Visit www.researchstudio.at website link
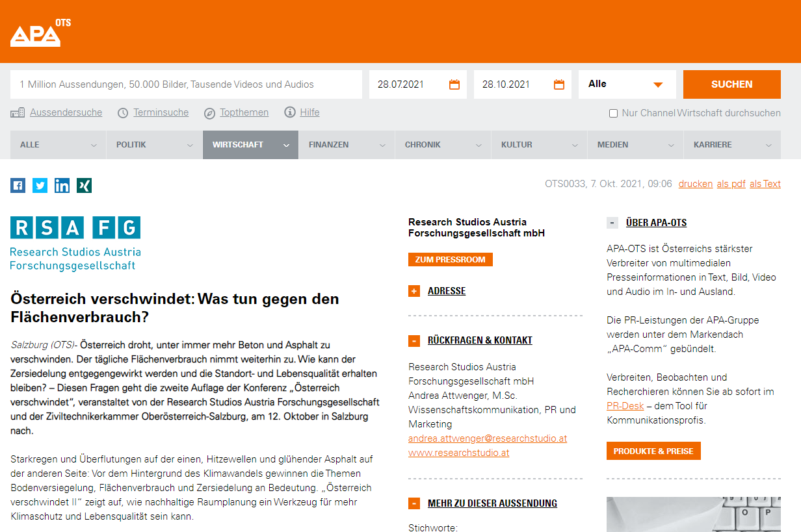Viewport: 801px width, 532px height. (459, 453)
